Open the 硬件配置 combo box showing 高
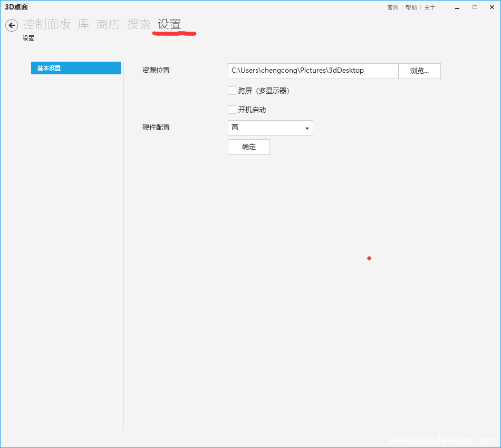Image resolution: width=501 pixels, height=448 pixels. pyautogui.click(x=266, y=128)
